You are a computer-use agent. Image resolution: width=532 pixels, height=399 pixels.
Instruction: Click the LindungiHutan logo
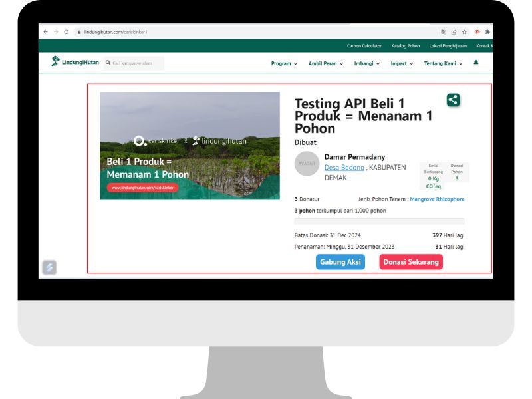click(75, 61)
